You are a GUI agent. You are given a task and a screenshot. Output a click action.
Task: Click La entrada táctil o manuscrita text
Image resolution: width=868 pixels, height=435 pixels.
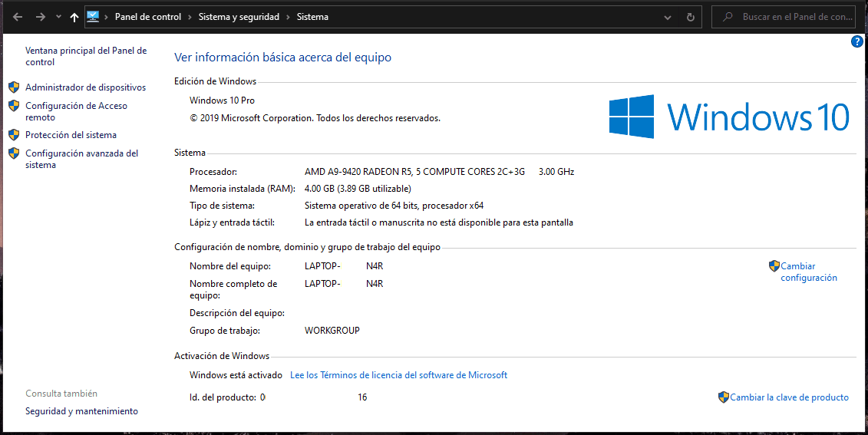439,222
